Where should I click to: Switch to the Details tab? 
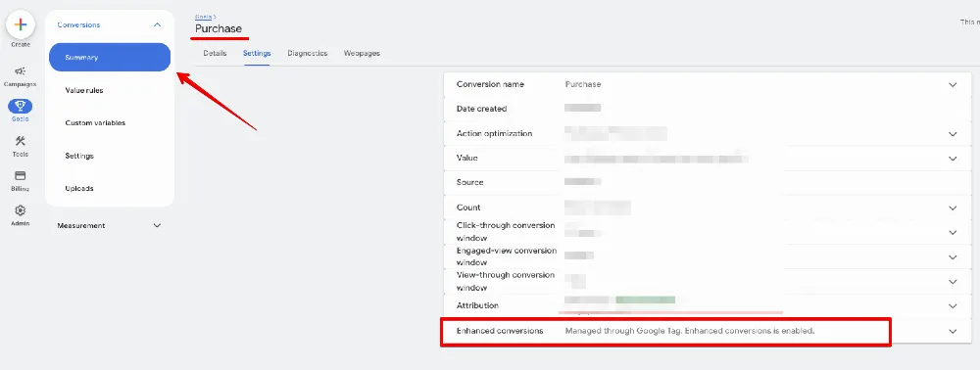pyautogui.click(x=215, y=54)
